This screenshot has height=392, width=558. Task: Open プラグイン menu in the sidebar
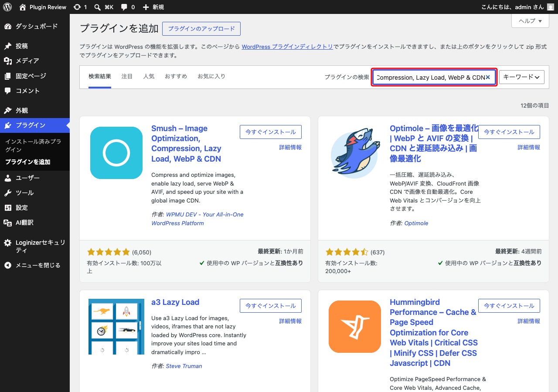point(35,125)
